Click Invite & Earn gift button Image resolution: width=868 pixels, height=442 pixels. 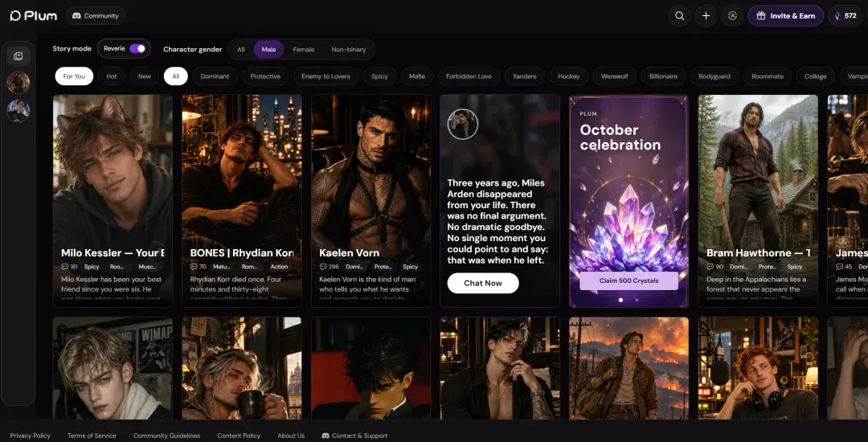[785, 16]
